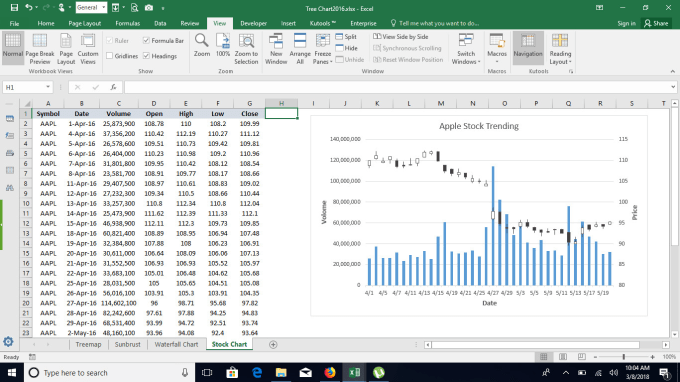The width and height of the screenshot is (680, 382).
Task: Click the Page Break Preview status bar icon
Action: click(582, 357)
